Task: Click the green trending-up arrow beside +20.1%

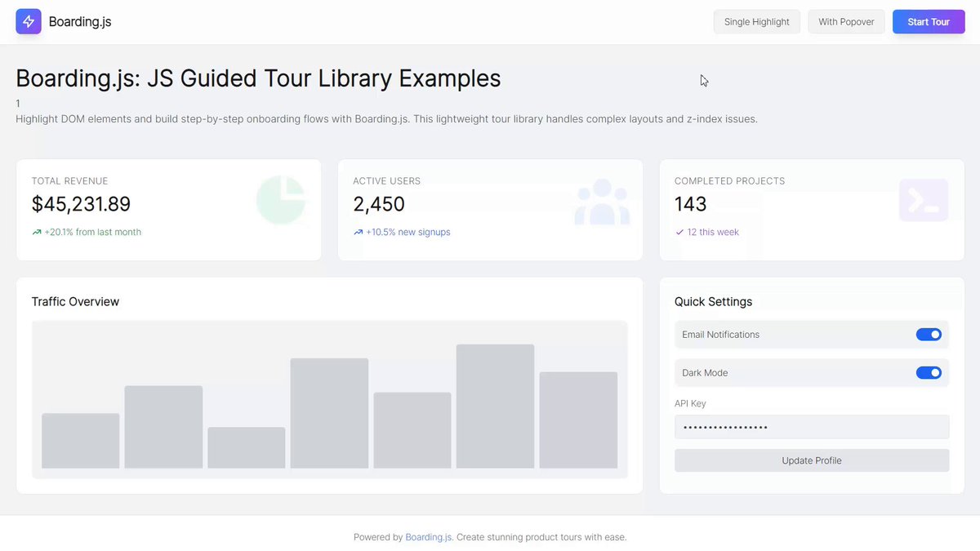Action: tap(37, 233)
